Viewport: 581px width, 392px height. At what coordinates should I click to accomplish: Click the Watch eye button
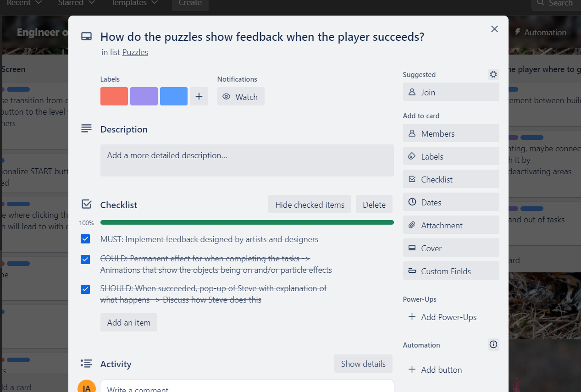tap(241, 97)
